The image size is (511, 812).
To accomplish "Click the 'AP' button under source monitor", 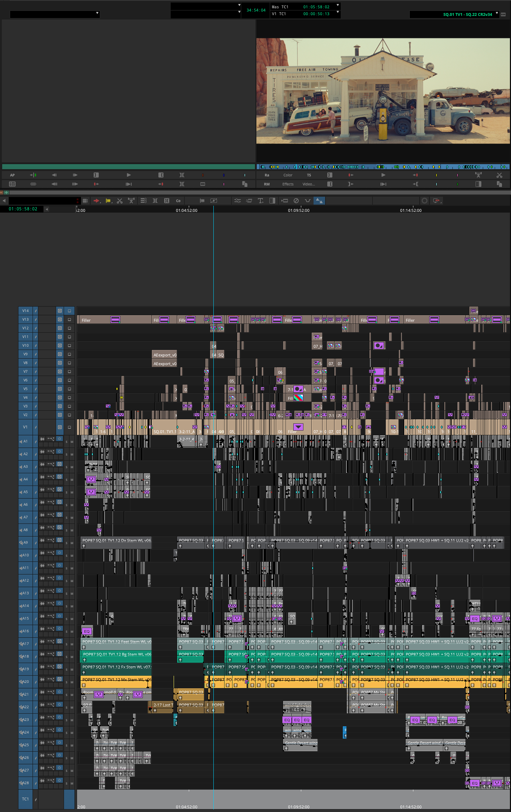I will [x=12, y=175].
